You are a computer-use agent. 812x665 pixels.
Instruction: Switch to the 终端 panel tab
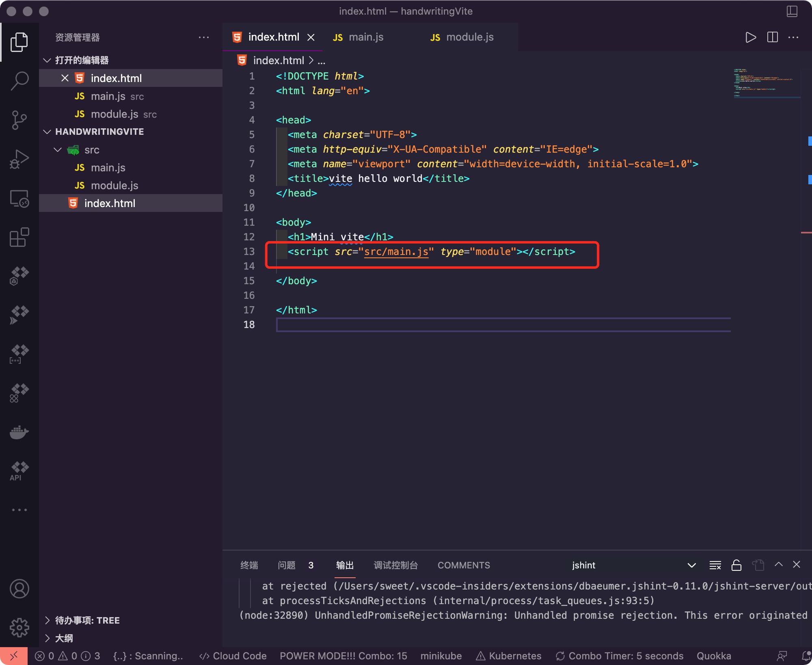coord(249,565)
